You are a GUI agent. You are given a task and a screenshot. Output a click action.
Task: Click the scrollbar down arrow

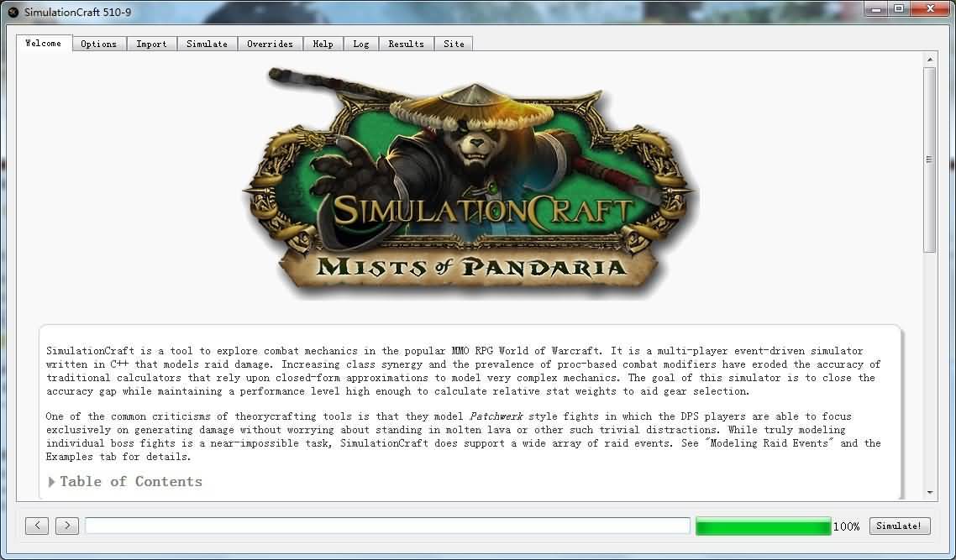(x=930, y=492)
